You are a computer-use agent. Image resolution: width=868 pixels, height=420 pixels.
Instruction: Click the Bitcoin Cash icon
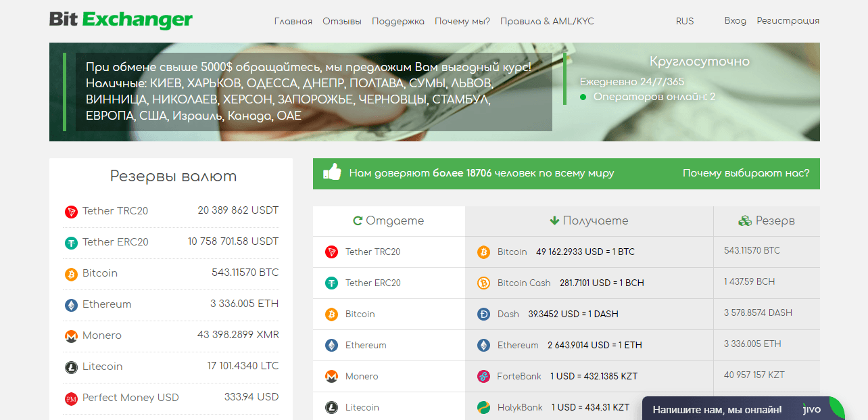point(484,283)
